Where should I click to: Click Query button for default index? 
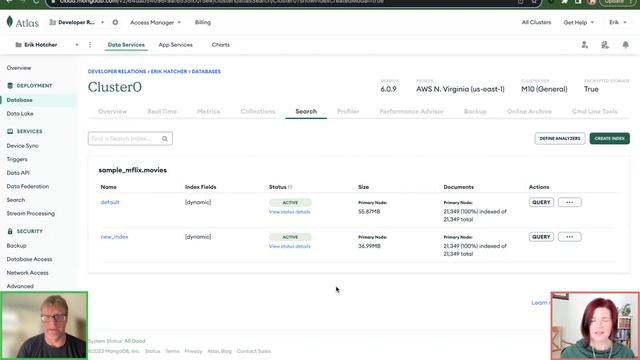point(541,202)
